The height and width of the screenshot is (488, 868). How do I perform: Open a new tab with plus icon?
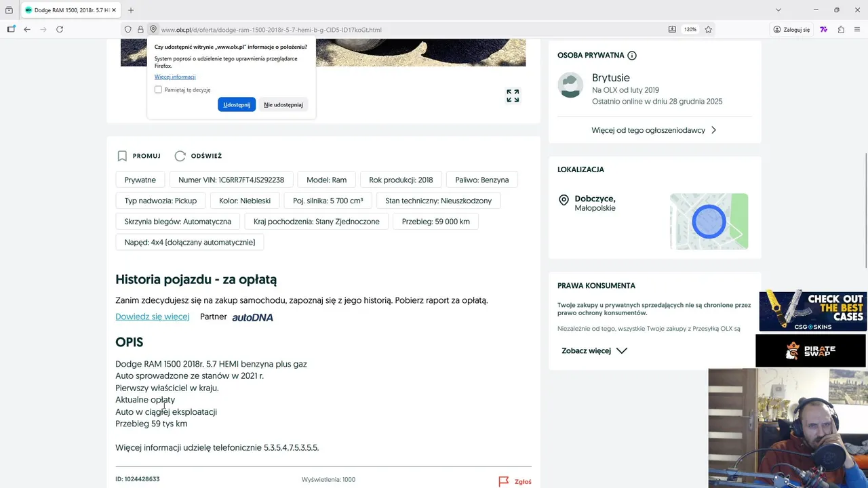pos(131,10)
